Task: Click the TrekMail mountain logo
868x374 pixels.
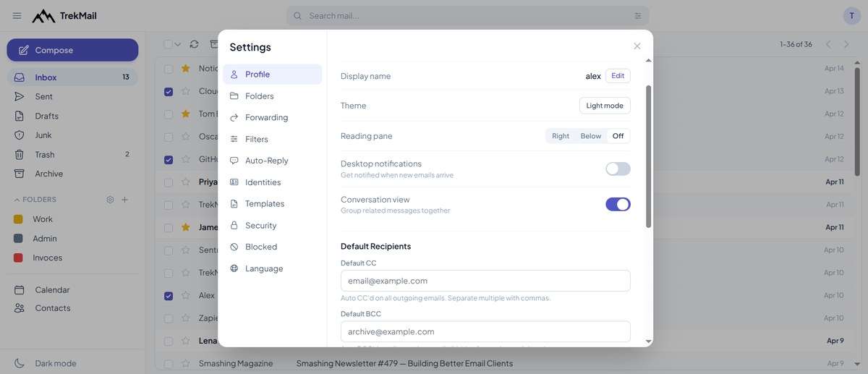Action: click(43, 16)
